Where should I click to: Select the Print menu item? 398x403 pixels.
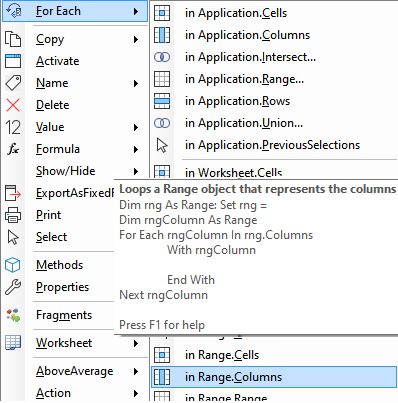tap(59, 215)
